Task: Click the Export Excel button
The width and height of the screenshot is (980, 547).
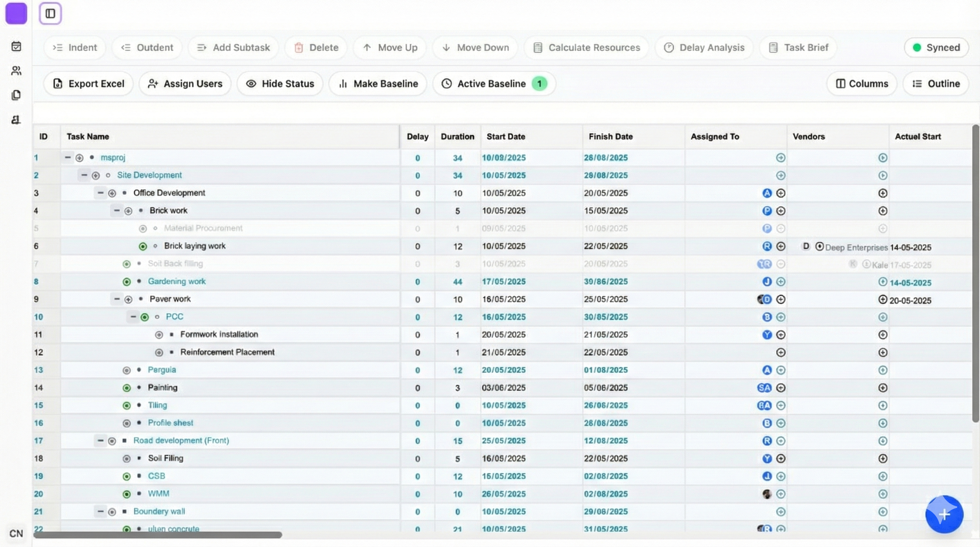Action: pos(88,84)
